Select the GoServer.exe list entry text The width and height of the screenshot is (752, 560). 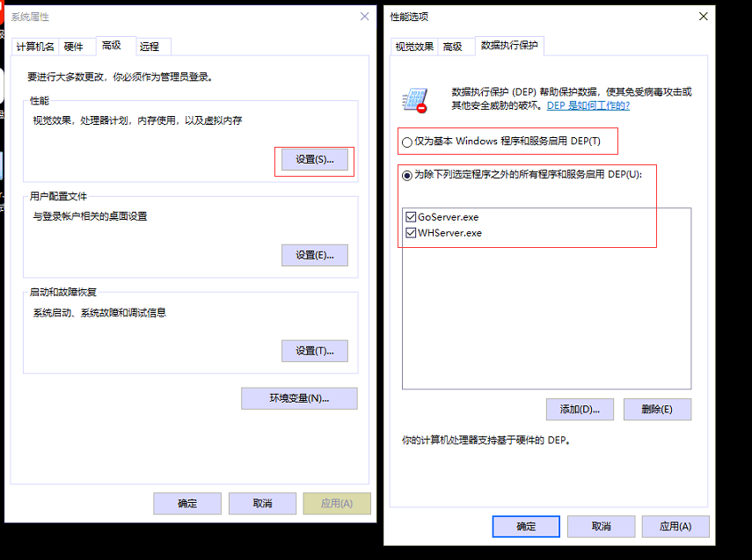click(448, 217)
